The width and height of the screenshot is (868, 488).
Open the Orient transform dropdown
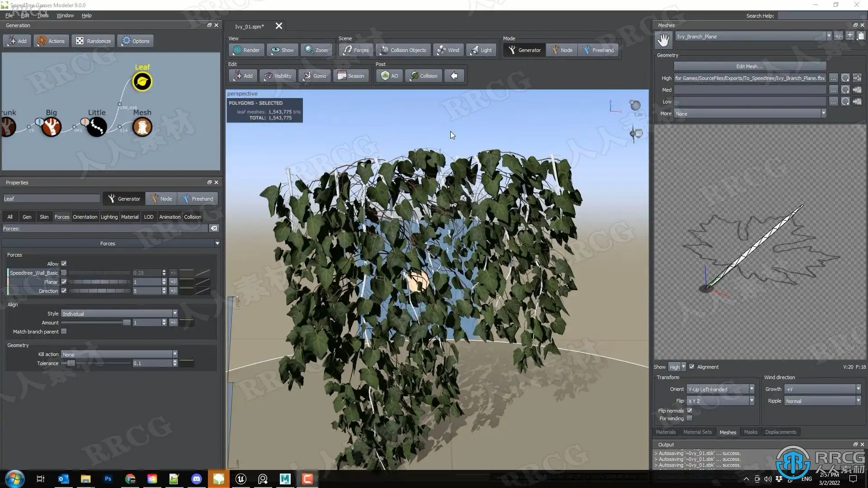721,389
